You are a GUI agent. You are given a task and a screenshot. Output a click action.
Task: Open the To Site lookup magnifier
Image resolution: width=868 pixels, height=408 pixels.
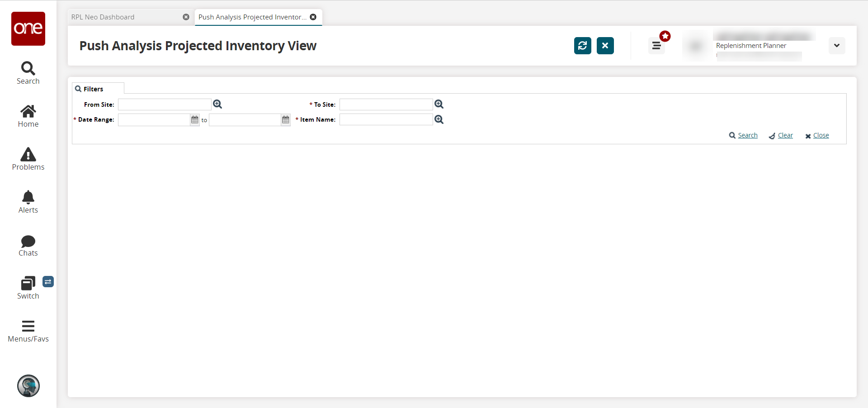pyautogui.click(x=439, y=104)
